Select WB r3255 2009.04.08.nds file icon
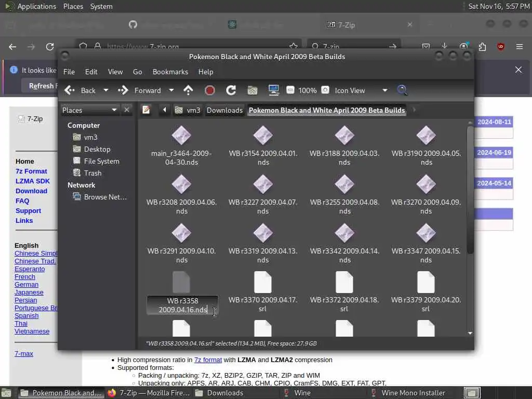This screenshot has height=399, width=532. point(344,184)
